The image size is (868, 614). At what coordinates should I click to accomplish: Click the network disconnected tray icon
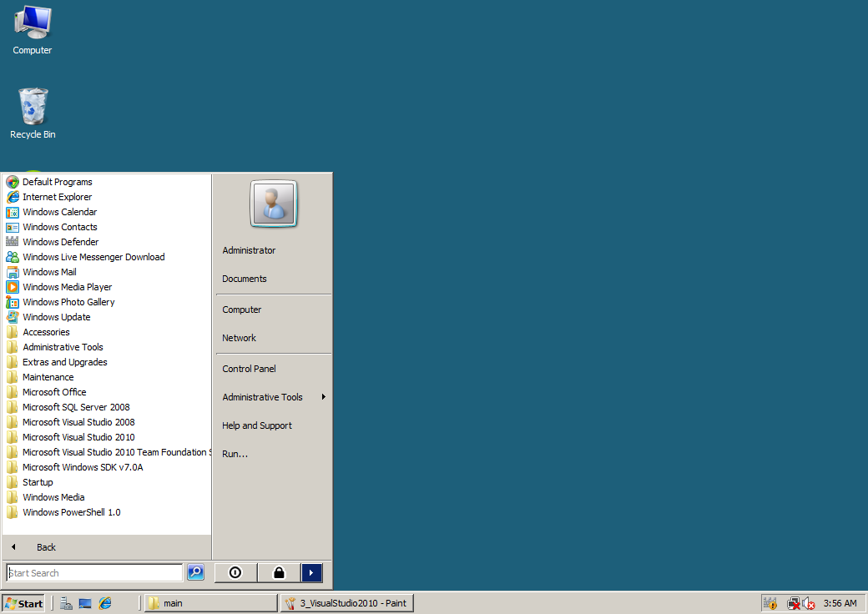pyautogui.click(x=794, y=603)
